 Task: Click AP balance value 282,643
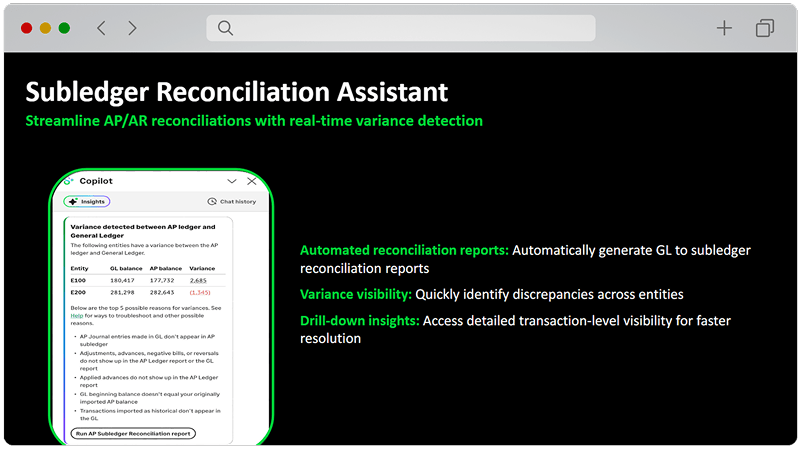pos(162,292)
